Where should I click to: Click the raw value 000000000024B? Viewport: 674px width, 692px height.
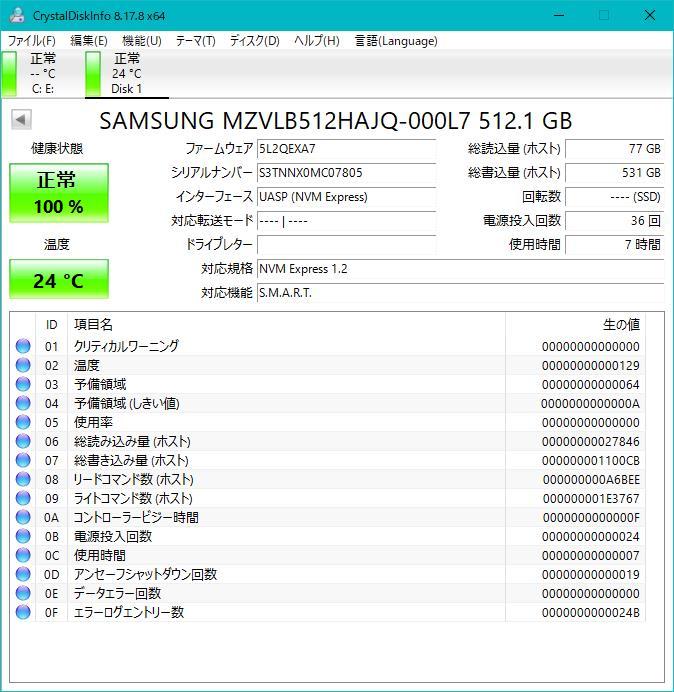click(591, 612)
